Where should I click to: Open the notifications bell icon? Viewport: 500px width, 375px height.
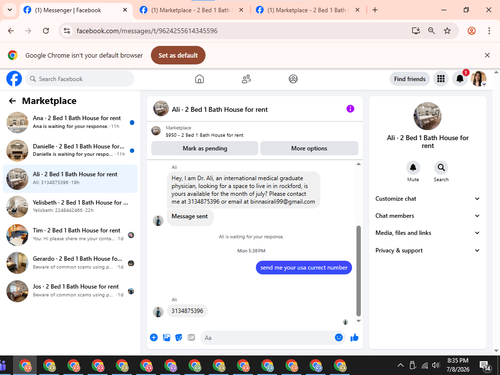coord(460,79)
